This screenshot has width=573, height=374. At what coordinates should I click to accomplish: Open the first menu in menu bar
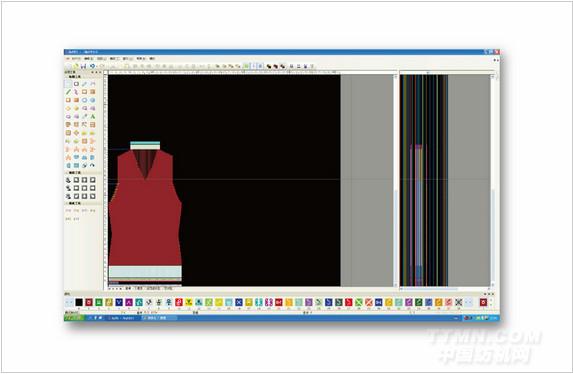[75, 58]
